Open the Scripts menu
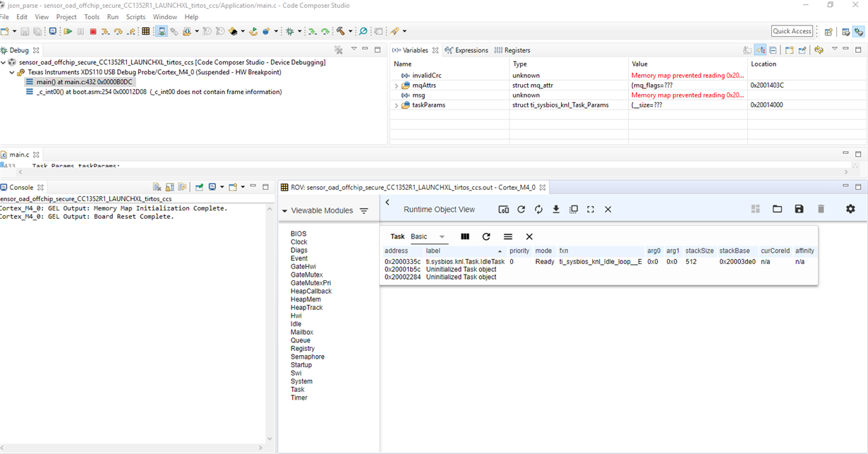 click(x=135, y=17)
